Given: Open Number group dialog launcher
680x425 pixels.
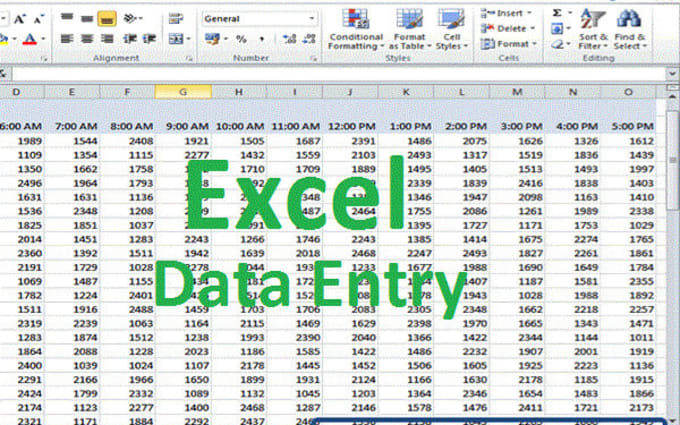Looking at the screenshot, I should pyautogui.click(x=314, y=59).
